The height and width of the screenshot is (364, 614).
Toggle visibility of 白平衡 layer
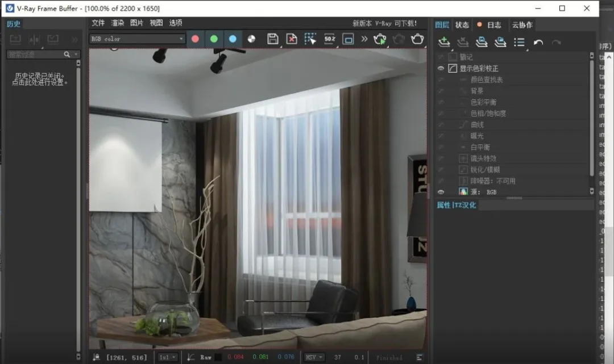(x=441, y=147)
